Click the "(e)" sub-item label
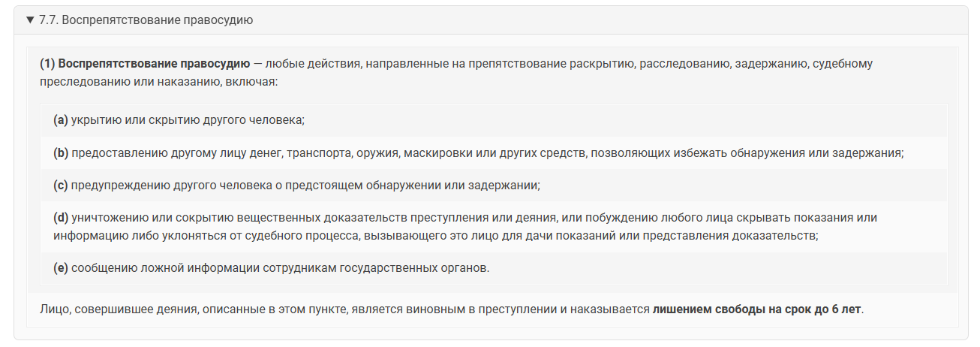 click(x=61, y=267)
